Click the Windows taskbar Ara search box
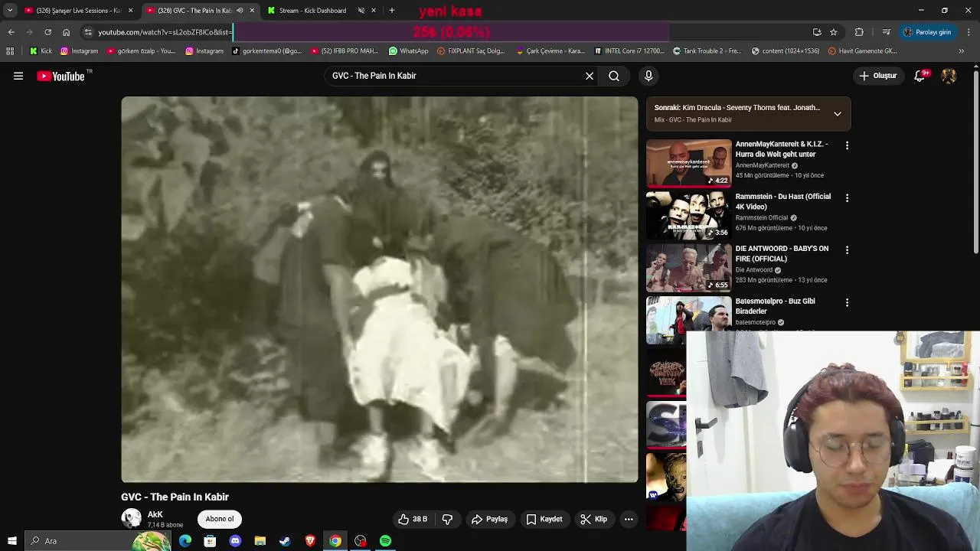 (98, 541)
